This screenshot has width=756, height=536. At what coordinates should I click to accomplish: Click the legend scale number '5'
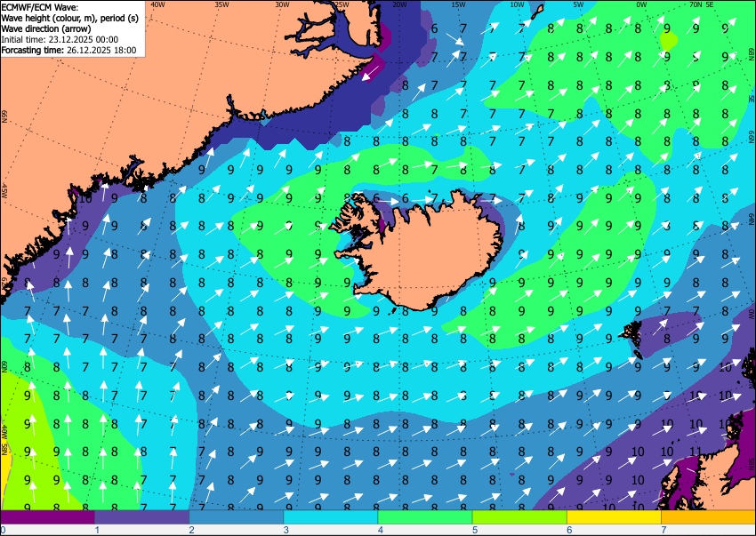(x=475, y=530)
